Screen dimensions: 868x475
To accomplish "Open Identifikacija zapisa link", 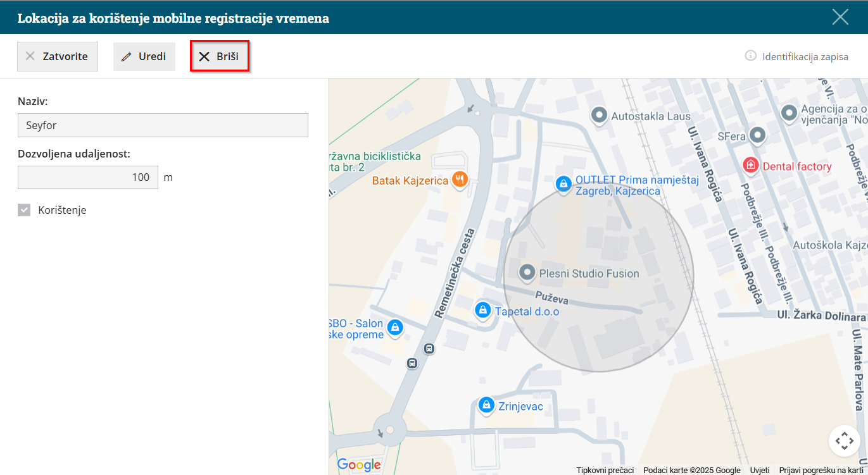I will [x=805, y=56].
